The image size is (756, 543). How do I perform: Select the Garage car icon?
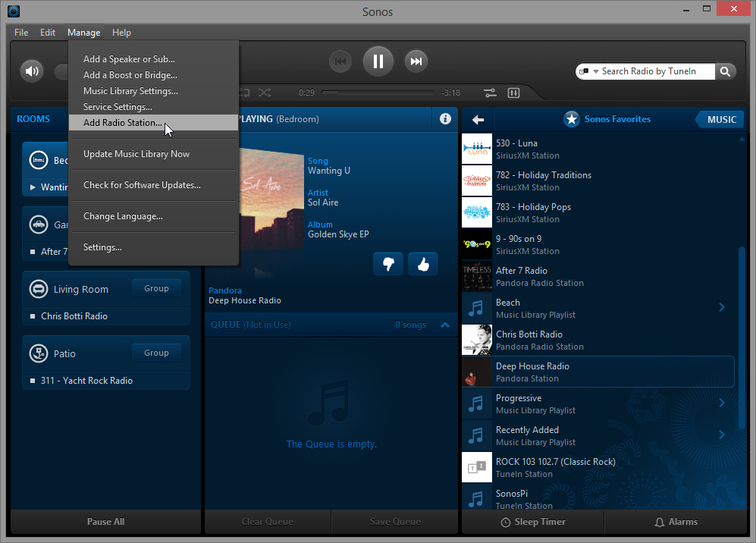tap(39, 224)
